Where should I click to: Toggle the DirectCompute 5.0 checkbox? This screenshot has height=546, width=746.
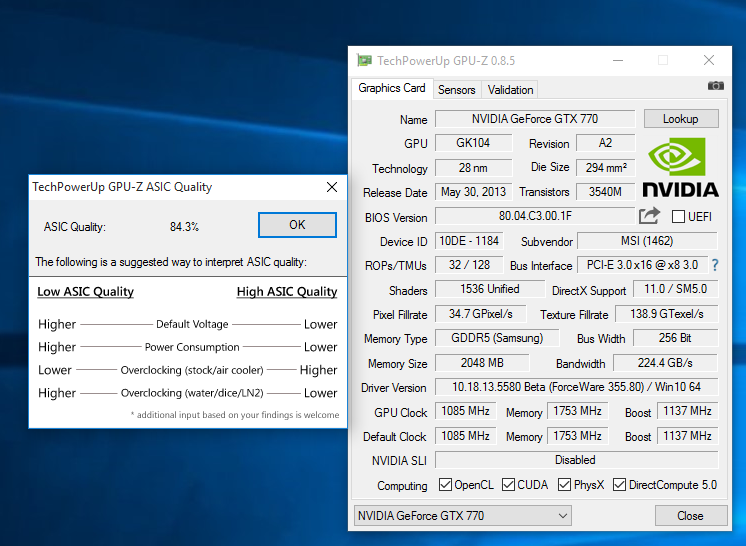coord(619,485)
